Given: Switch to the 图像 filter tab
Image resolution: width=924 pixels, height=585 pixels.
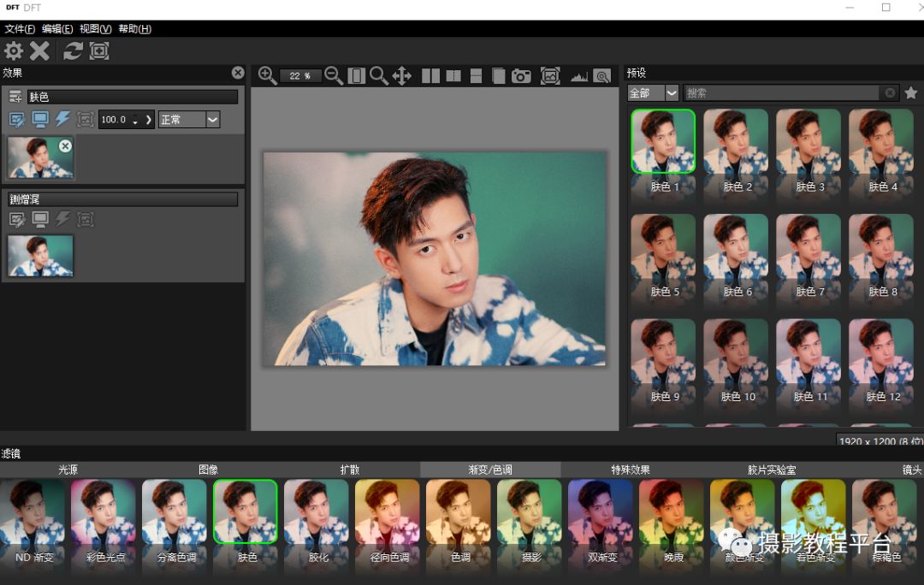Looking at the screenshot, I should [209, 470].
